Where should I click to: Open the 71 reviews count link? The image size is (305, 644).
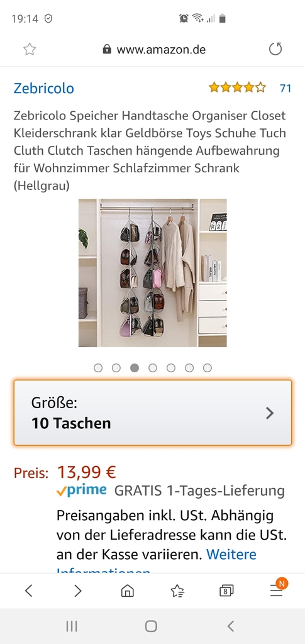286,88
